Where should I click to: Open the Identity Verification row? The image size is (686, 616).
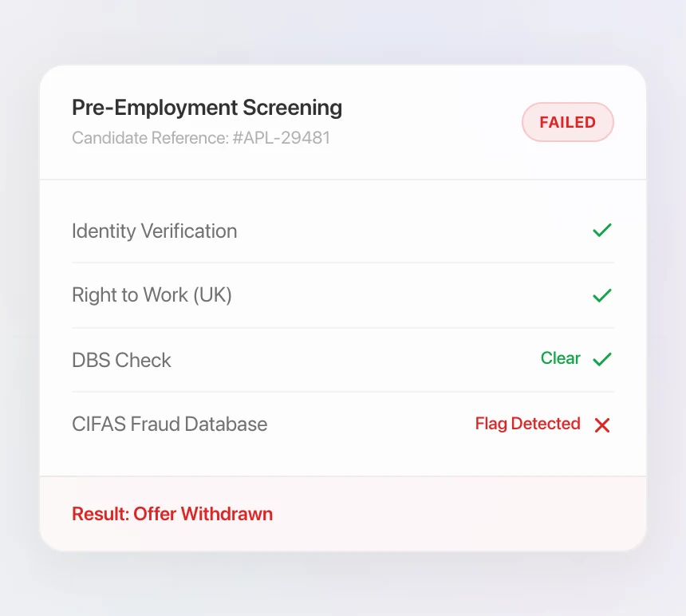pyautogui.click(x=343, y=231)
